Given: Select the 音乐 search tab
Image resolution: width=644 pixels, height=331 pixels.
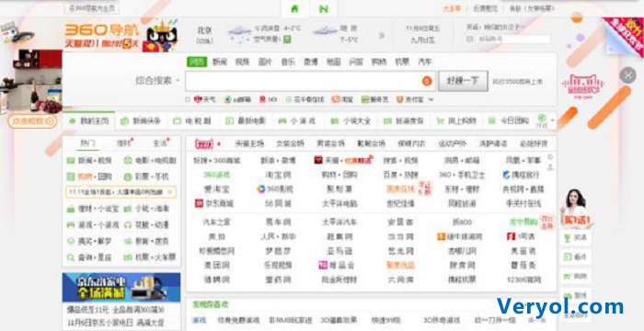Looking at the screenshot, I should click(288, 62).
